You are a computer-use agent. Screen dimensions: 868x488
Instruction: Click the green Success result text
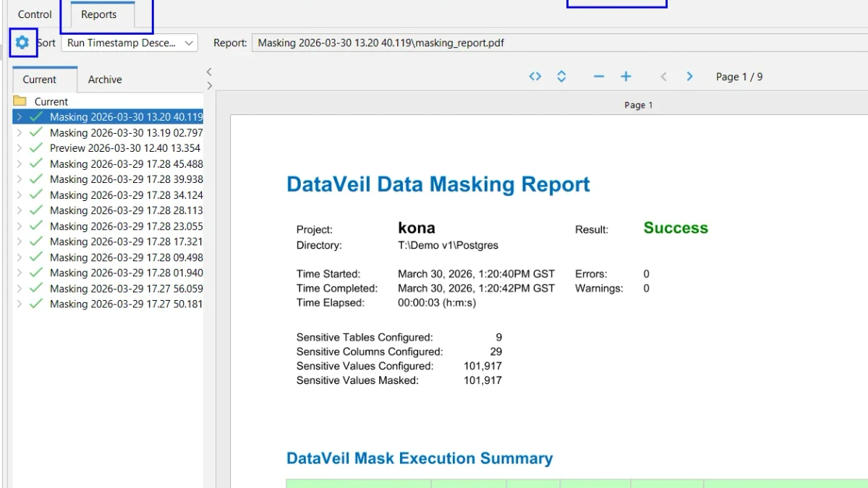(x=676, y=228)
